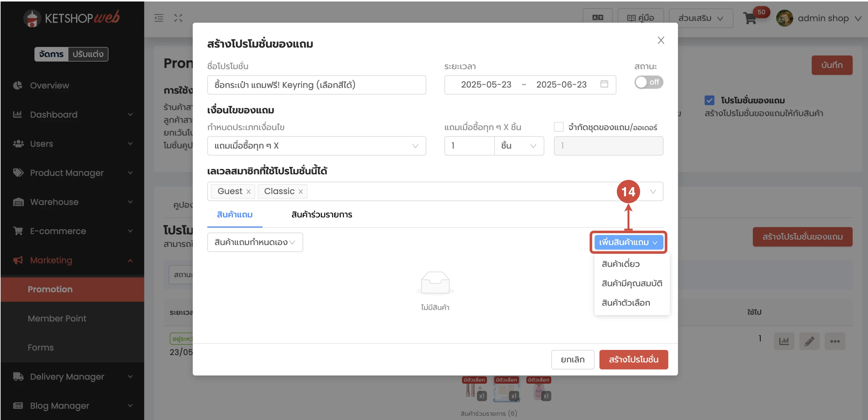Expand the สินค้าแถมกำหนดเอง dropdown
The width and height of the screenshot is (868, 420).
click(x=255, y=242)
